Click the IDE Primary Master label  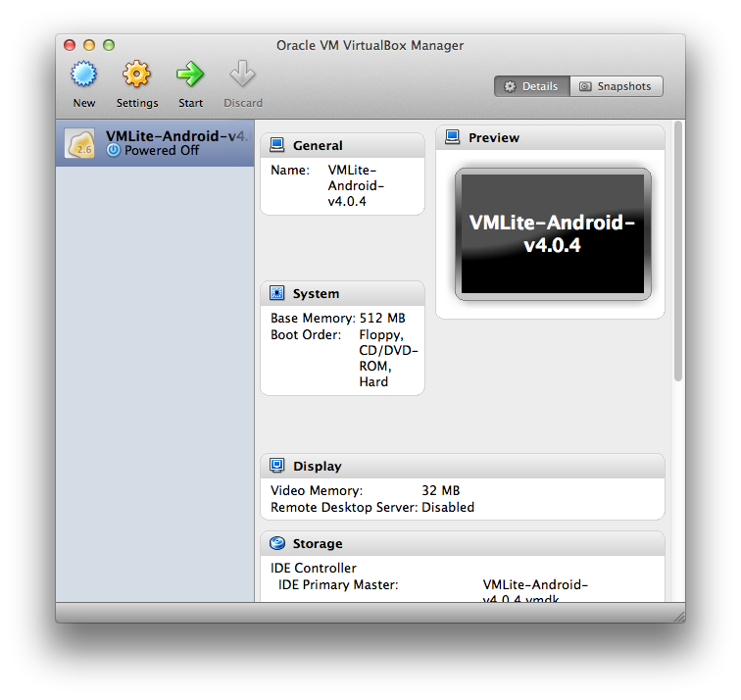click(x=338, y=584)
